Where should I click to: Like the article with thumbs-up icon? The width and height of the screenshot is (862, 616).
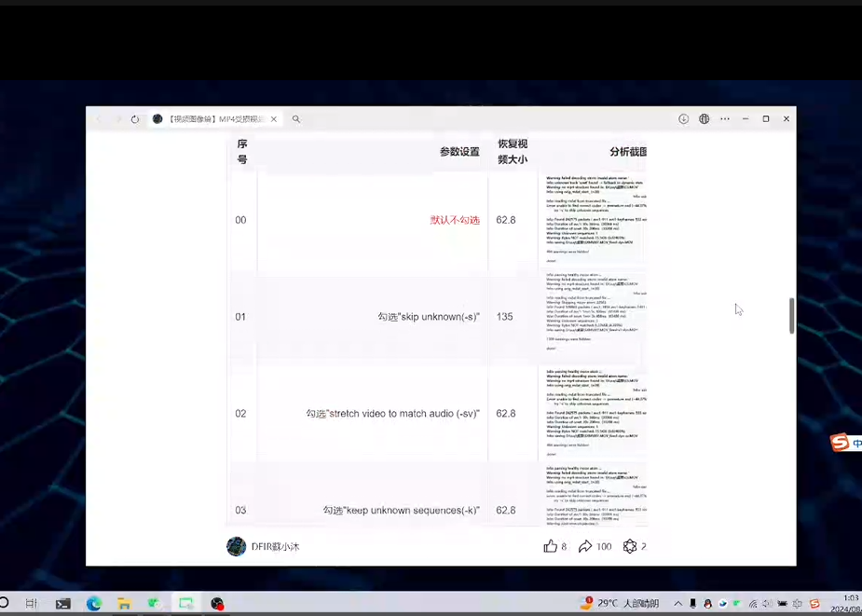[550, 546]
